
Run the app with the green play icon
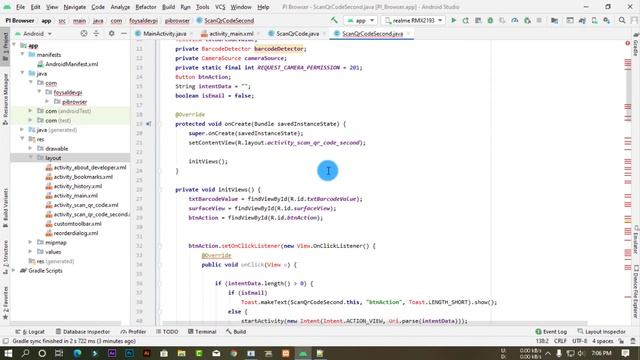[453, 20]
